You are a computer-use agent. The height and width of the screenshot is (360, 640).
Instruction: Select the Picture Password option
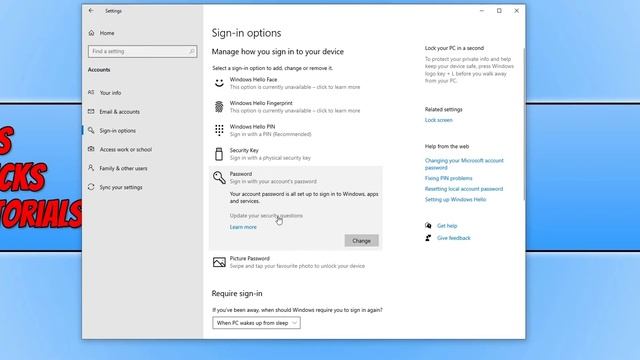coord(296,262)
